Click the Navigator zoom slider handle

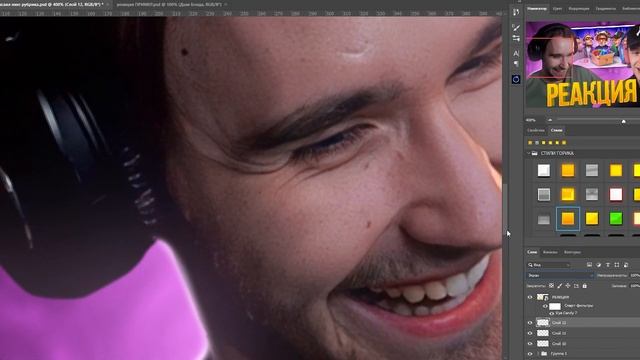[623, 121]
